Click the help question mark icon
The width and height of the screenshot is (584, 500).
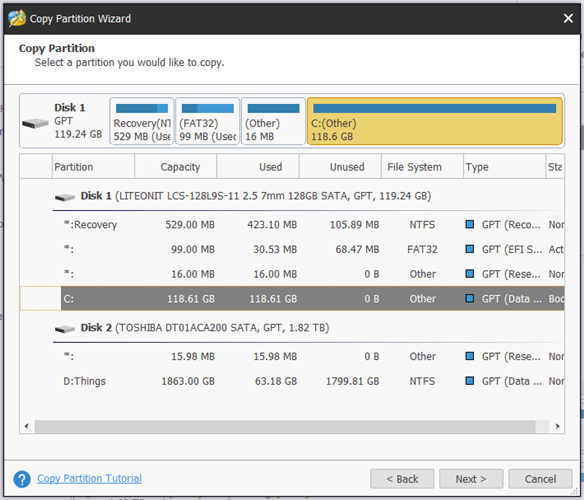pyautogui.click(x=22, y=479)
